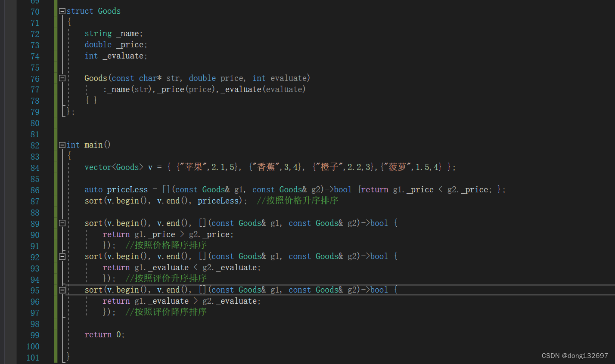This screenshot has height=364, width=615.
Task: Click the comment '//按照评价升序排序'
Action: click(166, 278)
